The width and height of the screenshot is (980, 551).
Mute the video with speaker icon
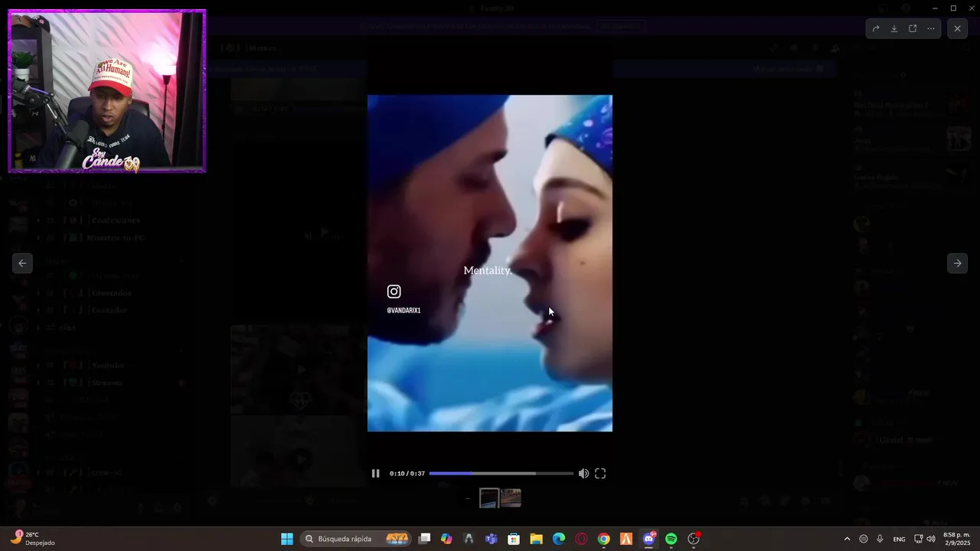(x=583, y=474)
